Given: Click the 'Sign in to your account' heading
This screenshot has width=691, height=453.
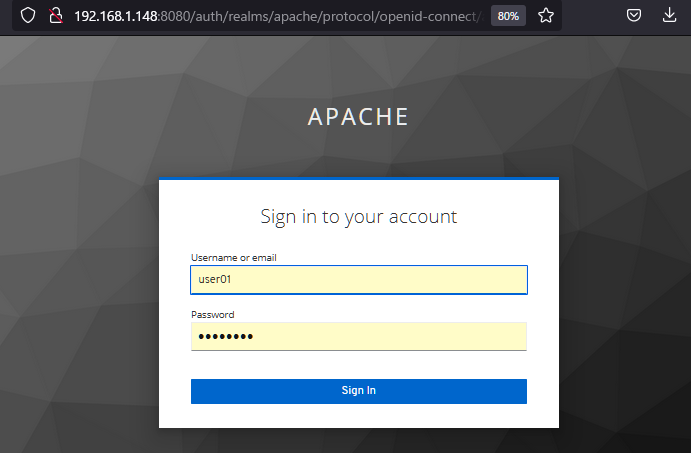Looking at the screenshot, I should point(358,216).
